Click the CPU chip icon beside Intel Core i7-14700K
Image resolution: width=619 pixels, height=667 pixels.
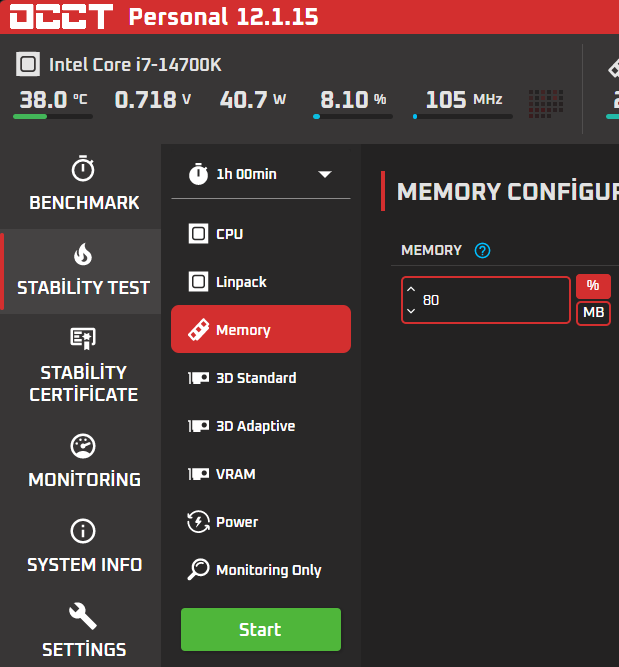(x=28, y=64)
